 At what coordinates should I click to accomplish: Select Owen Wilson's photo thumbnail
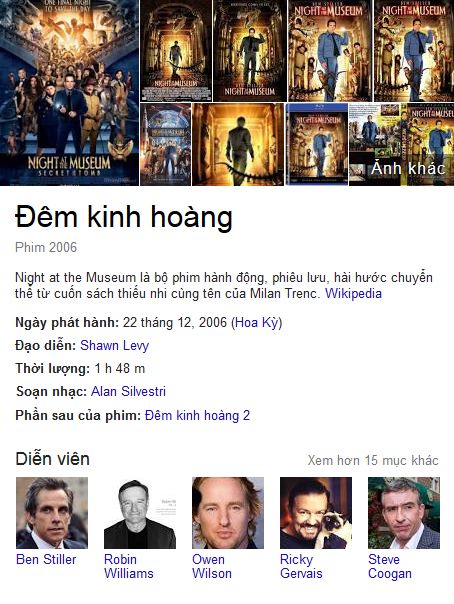tap(228, 513)
